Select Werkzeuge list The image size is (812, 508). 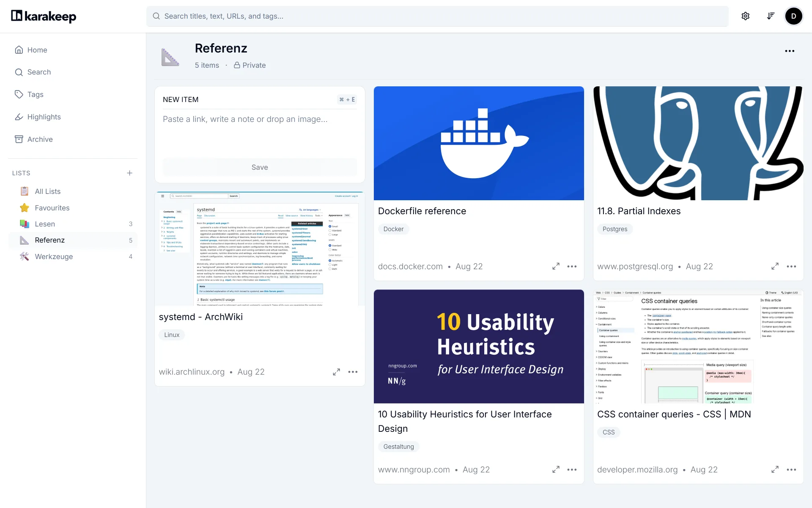coord(73,257)
